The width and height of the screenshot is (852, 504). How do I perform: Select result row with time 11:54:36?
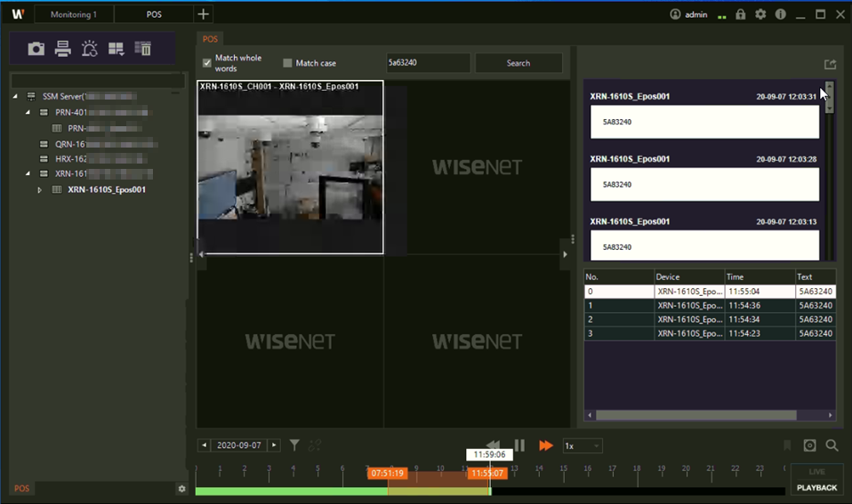(x=710, y=306)
